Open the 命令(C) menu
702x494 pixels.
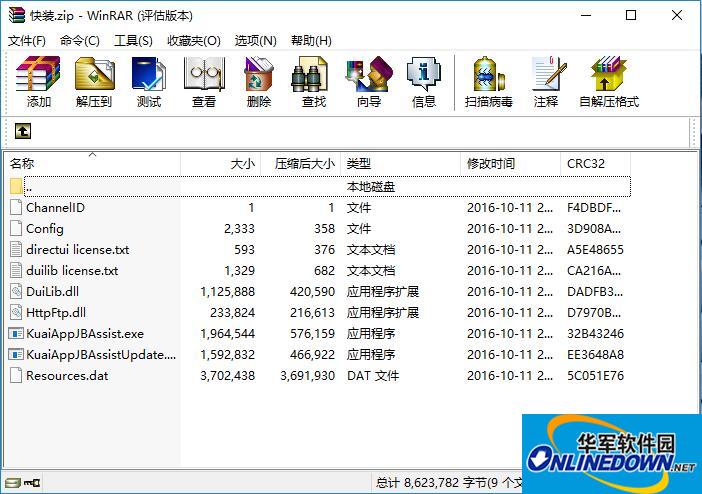(80, 41)
